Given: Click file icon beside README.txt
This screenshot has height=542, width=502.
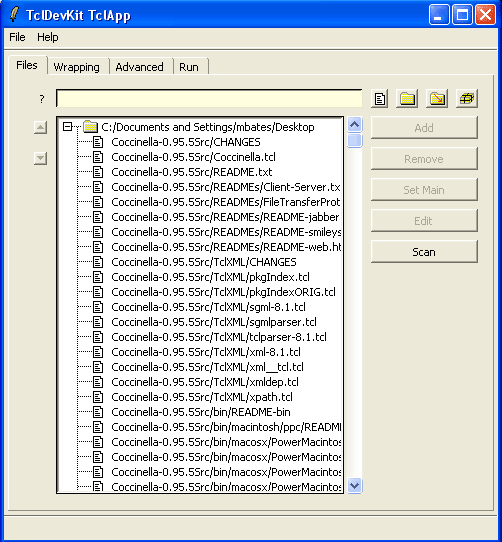Looking at the screenshot, I should pos(98,172).
